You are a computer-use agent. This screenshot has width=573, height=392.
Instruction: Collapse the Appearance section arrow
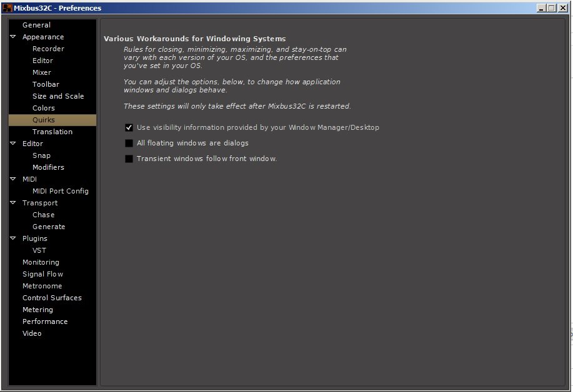click(13, 36)
